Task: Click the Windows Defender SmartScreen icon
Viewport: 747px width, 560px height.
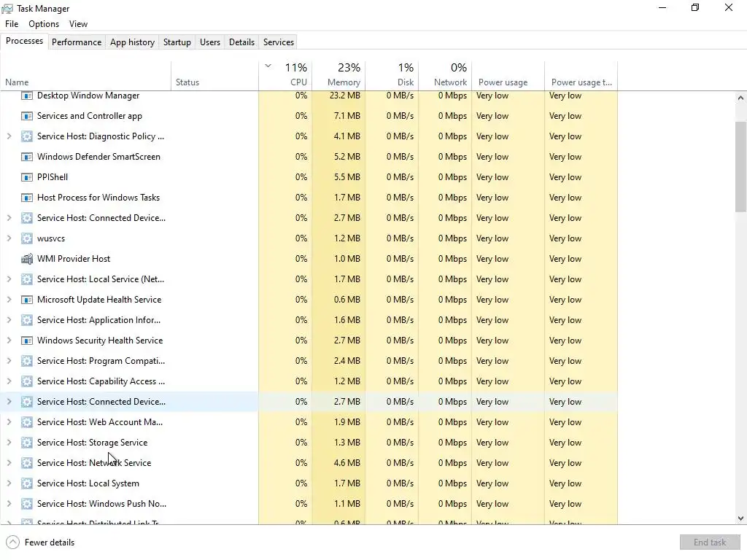Action: (x=27, y=157)
